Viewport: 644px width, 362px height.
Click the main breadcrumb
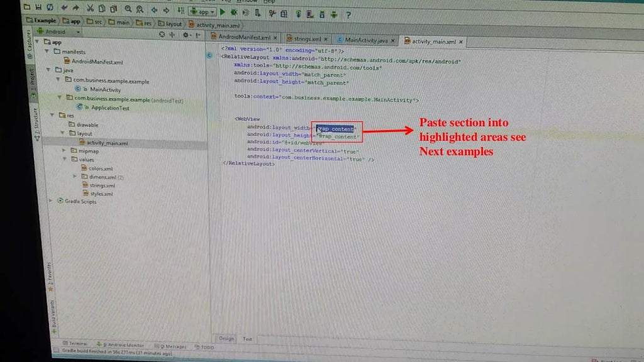pos(119,23)
